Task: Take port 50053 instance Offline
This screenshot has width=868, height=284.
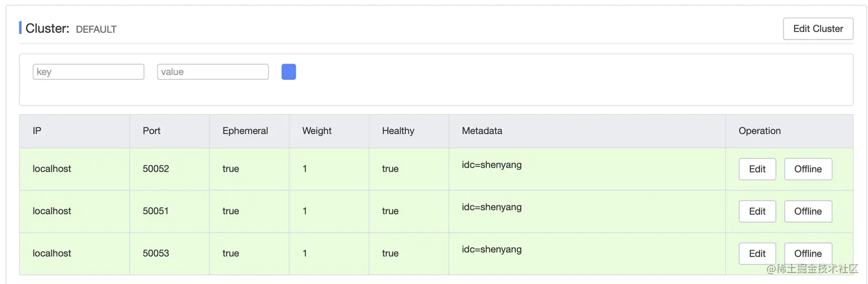Action: pyautogui.click(x=808, y=254)
